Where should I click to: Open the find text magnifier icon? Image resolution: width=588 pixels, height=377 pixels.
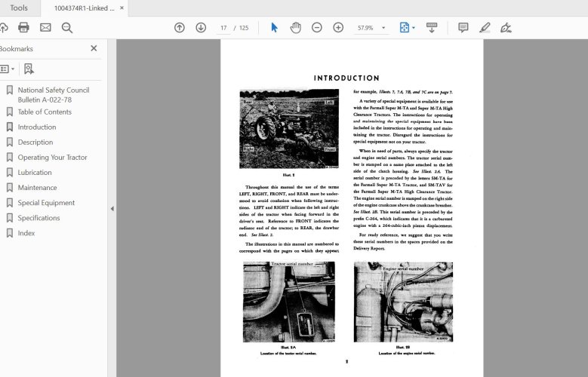click(67, 28)
